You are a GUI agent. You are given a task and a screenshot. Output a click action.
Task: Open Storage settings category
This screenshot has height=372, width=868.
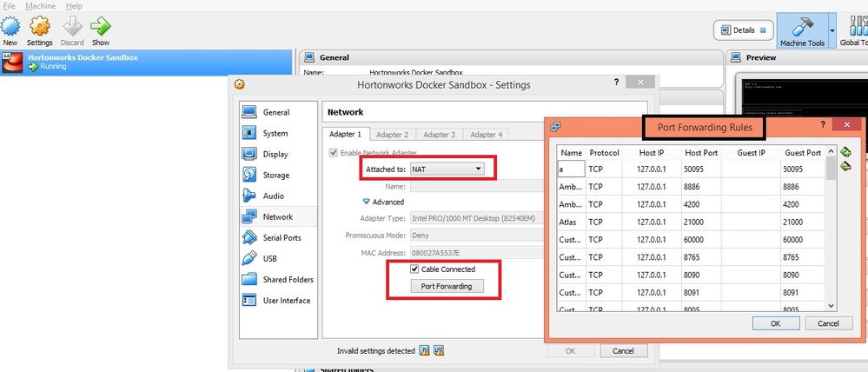point(275,175)
